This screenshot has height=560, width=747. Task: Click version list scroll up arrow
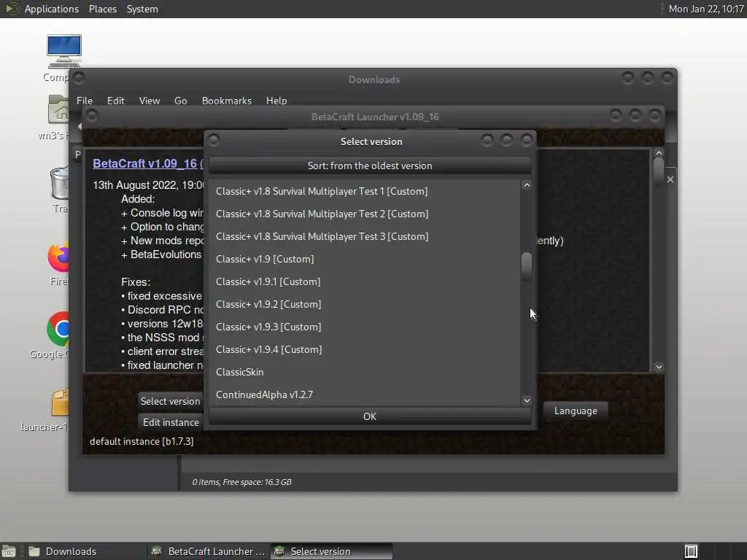pyautogui.click(x=527, y=185)
